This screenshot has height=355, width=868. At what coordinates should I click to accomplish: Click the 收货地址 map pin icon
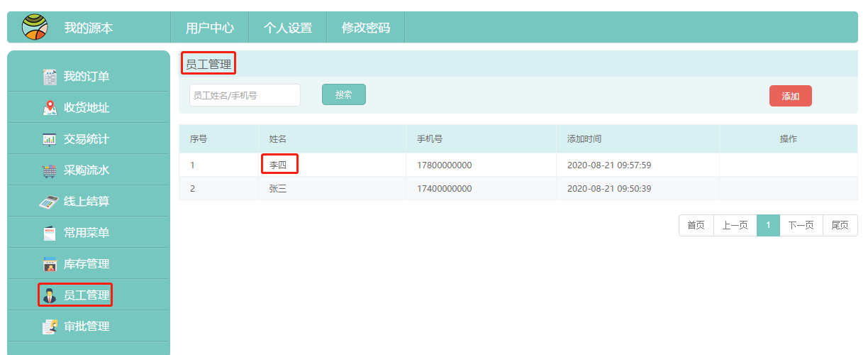point(50,108)
